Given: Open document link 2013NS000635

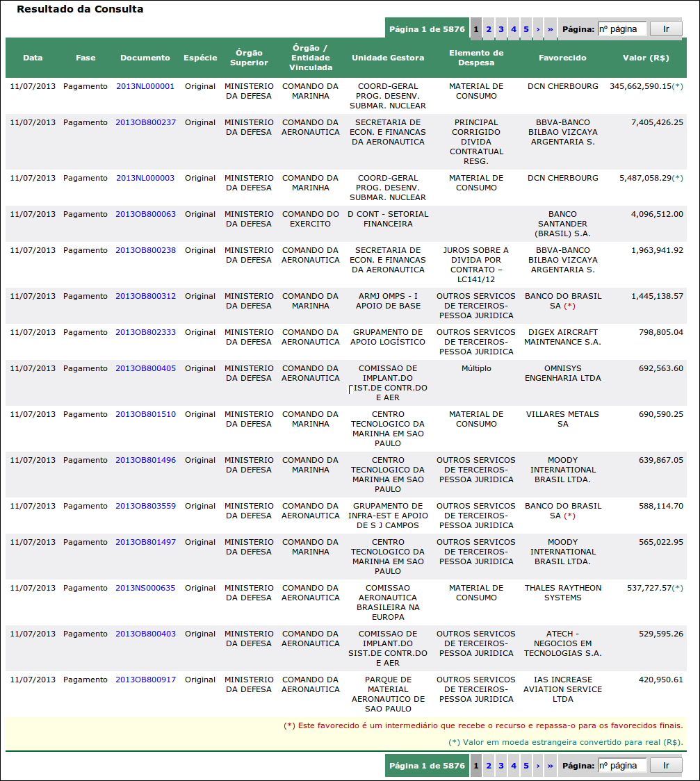Looking at the screenshot, I should [145, 589].
